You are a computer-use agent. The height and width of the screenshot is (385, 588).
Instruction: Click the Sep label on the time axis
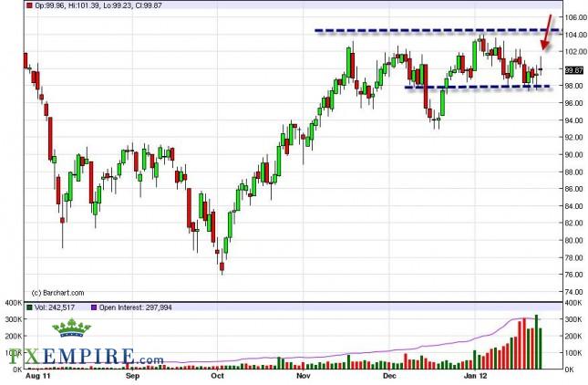point(130,375)
